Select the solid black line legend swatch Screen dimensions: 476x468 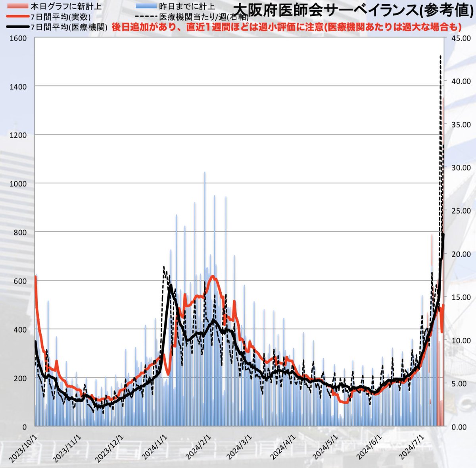point(18,27)
